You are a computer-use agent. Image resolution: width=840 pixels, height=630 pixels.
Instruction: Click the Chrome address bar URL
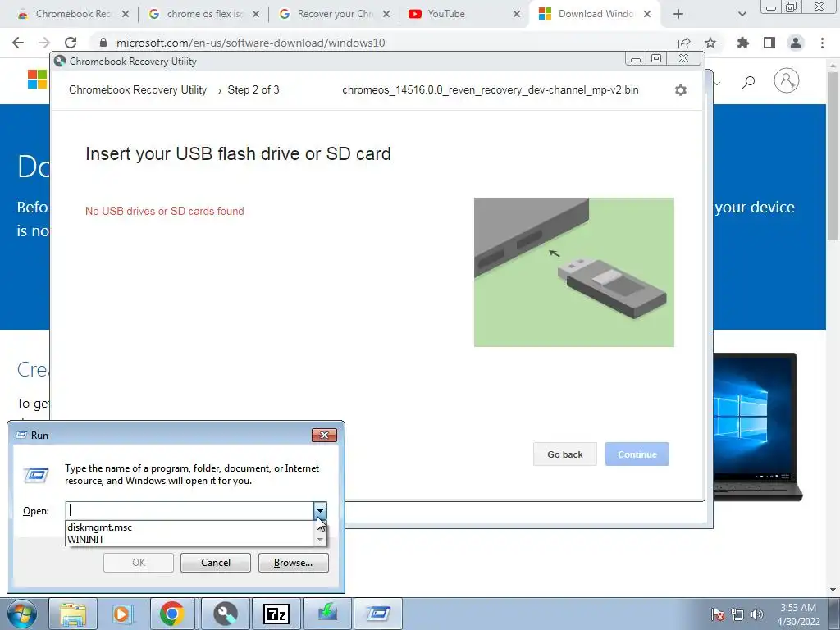(251, 43)
